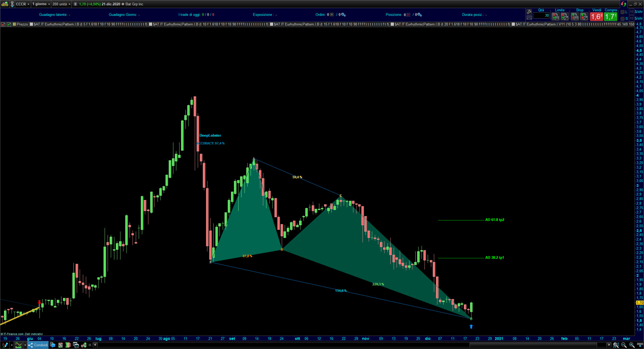Collapse the toolbar with double chevron
This screenshot has height=349, width=644.
pos(90,345)
